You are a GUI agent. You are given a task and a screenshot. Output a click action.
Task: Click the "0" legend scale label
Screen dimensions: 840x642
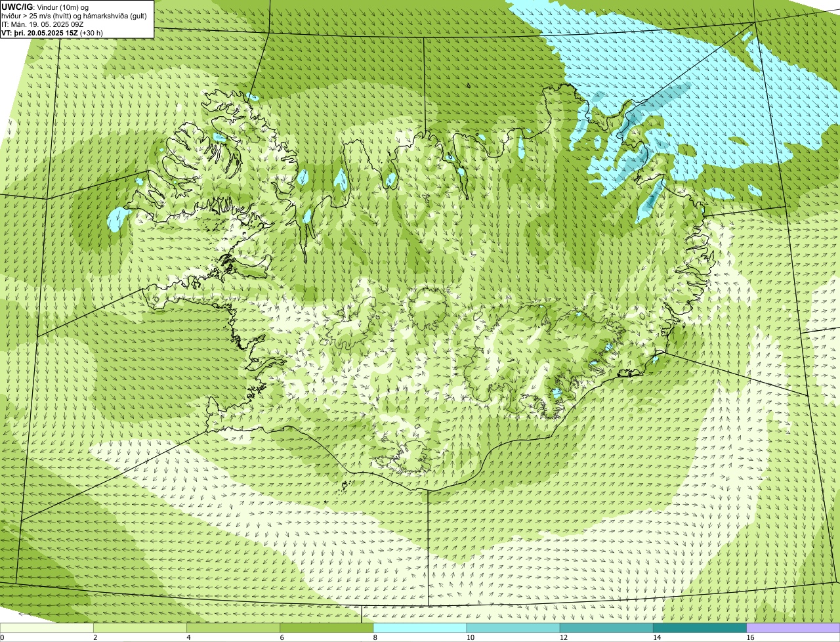2,637
